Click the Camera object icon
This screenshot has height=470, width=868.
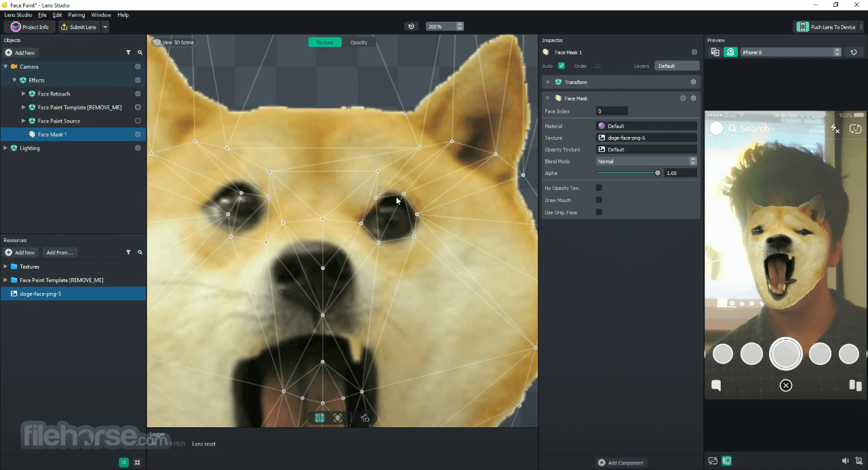pyautogui.click(x=14, y=66)
